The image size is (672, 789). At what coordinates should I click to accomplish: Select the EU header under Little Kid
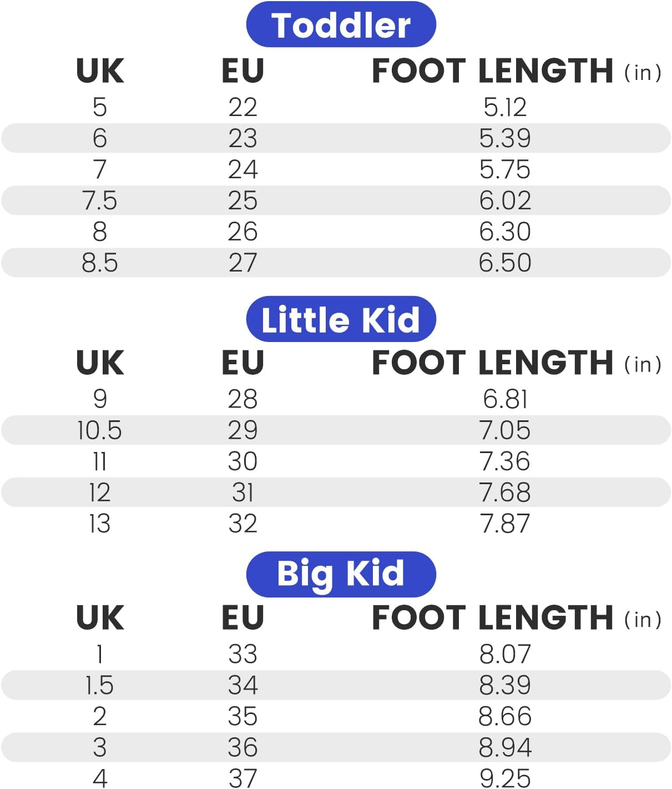pos(242,363)
